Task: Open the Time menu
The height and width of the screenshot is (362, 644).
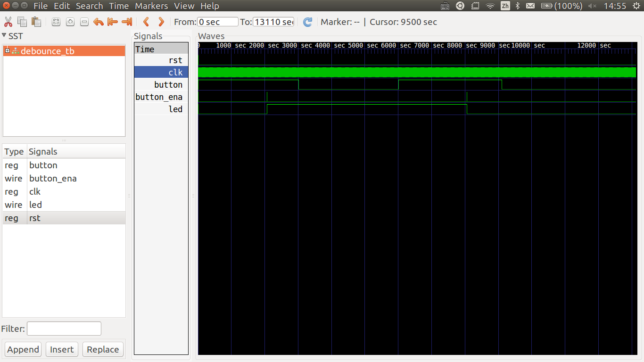Action: [x=119, y=6]
